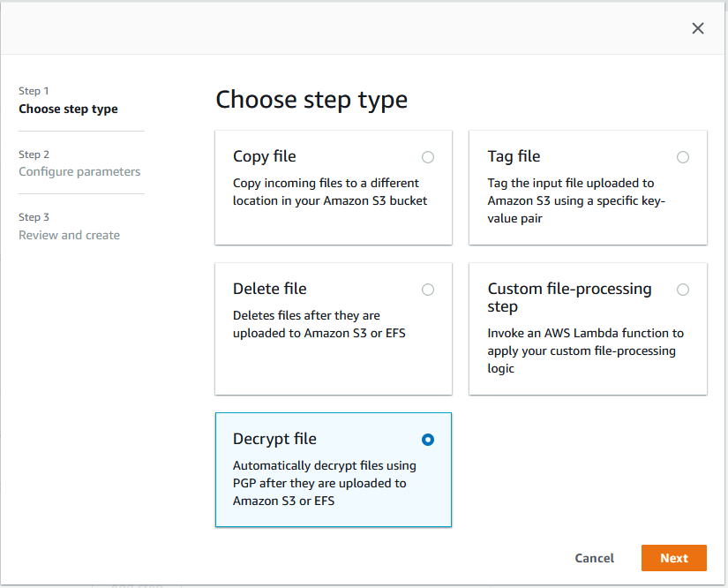Click the Tag file option card

[x=588, y=187]
